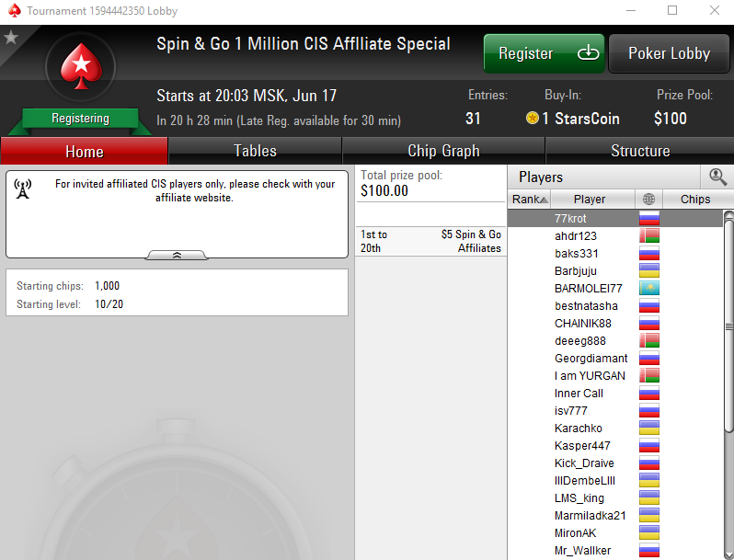Click scrollbar down arrow in players list
The height and width of the screenshot is (560, 734).
pyautogui.click(x=728, y=554)
